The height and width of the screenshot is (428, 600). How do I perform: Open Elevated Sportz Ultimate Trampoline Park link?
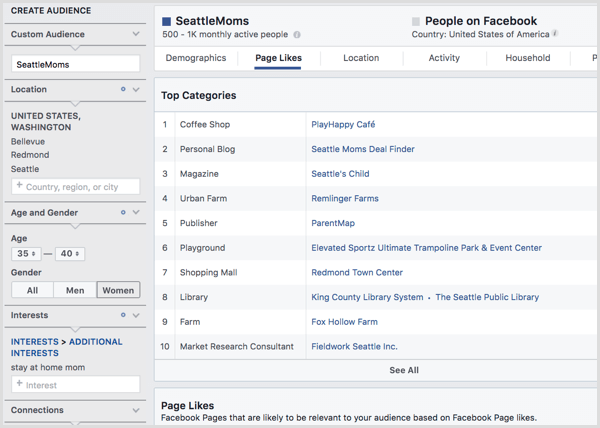(x=426, y=248)
